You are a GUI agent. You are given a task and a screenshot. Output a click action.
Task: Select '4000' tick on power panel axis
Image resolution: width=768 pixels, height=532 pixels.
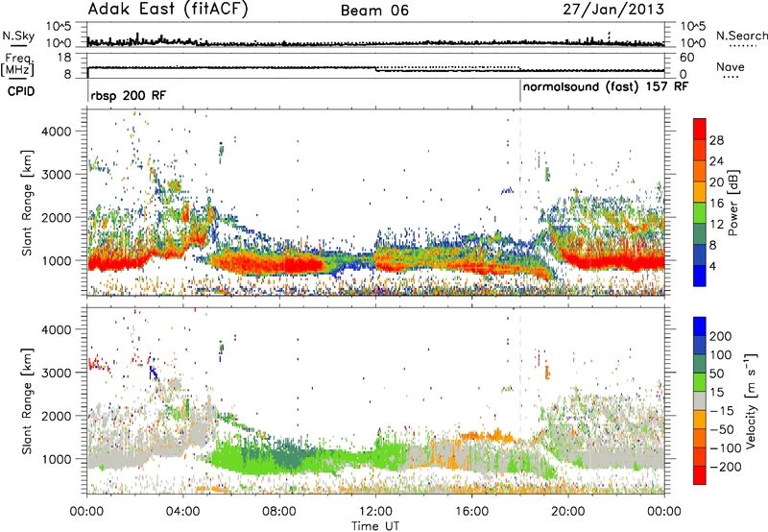click(x=56, y=132)
